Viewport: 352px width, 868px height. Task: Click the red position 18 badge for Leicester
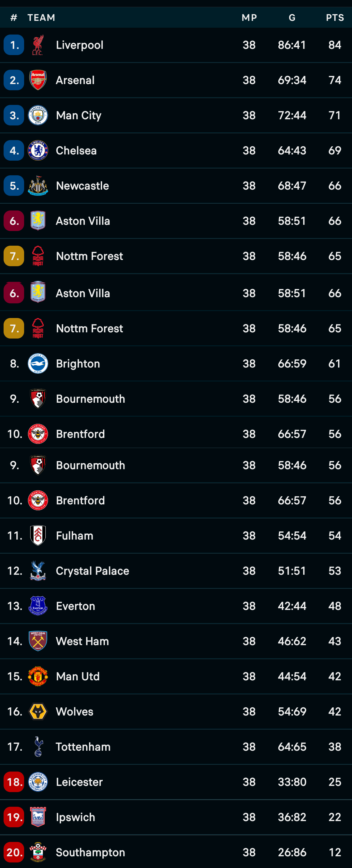[14, 782]
